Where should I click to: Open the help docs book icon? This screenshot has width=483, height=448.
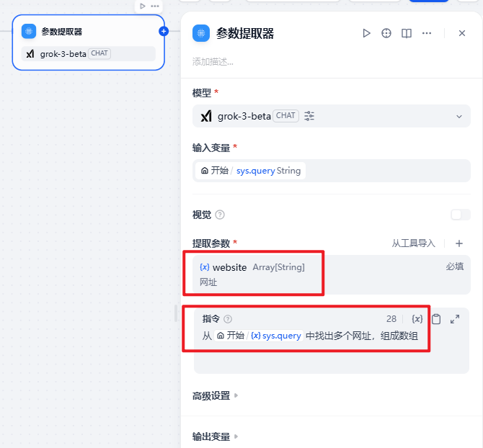pos(407,33)
